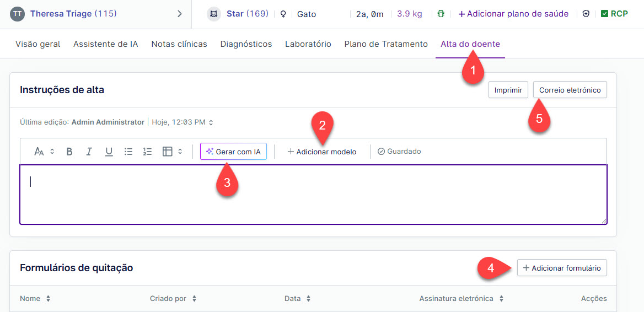Image resolution: width=644 pixels, height=312 pixels.
Task: Open the Plano de Tratamento tab
Action: click(386, 44)
